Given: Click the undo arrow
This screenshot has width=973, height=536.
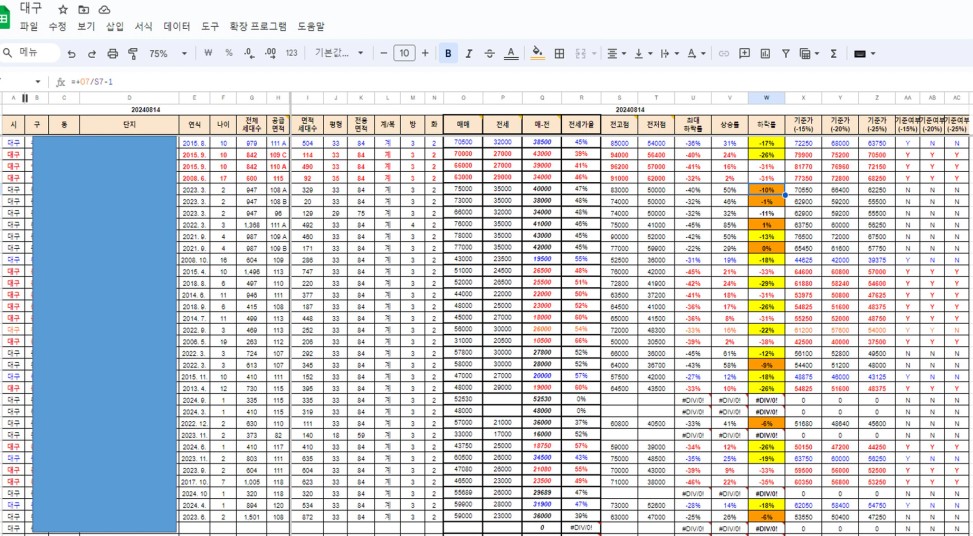Looking at the screenshot, I should (x=71, y=54).
